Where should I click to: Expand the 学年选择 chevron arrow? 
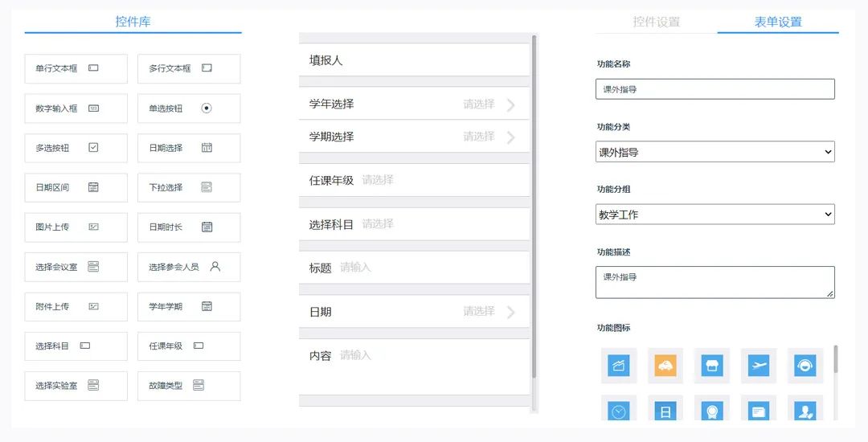(x=510, y=104)
